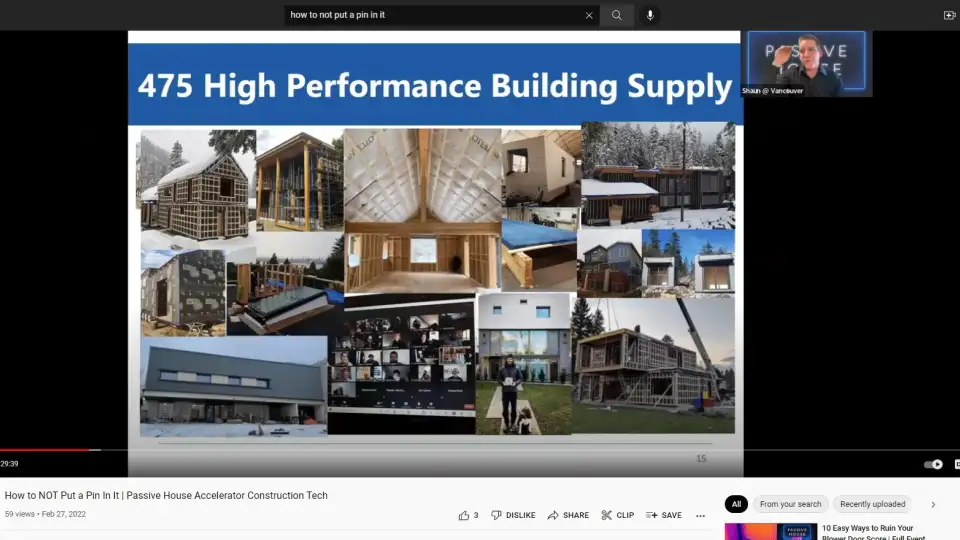Start voice search with the microphone
The height and width of the screenshot is (540, 960).
pos(650,15)
